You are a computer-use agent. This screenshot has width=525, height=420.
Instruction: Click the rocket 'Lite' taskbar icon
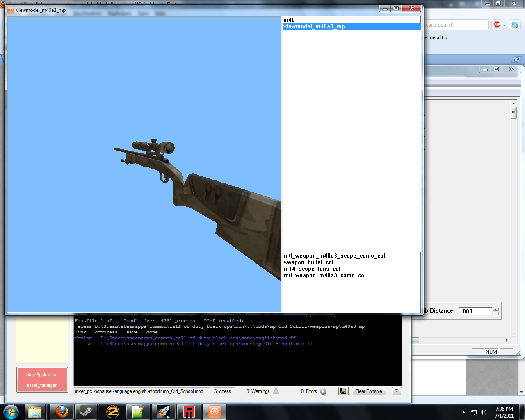pyautogui.click(x=164, y=411)
